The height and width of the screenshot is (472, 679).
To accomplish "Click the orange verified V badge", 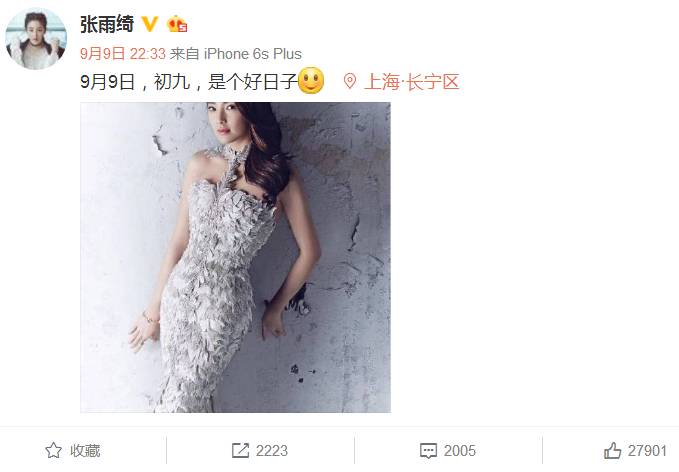I will point(150,24).
